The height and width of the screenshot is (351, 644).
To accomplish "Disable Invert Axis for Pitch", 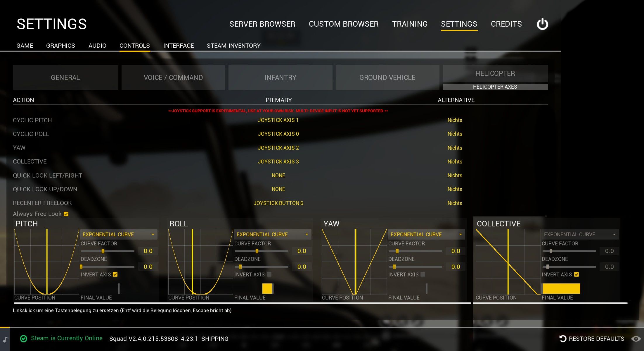I will point(115,274).
